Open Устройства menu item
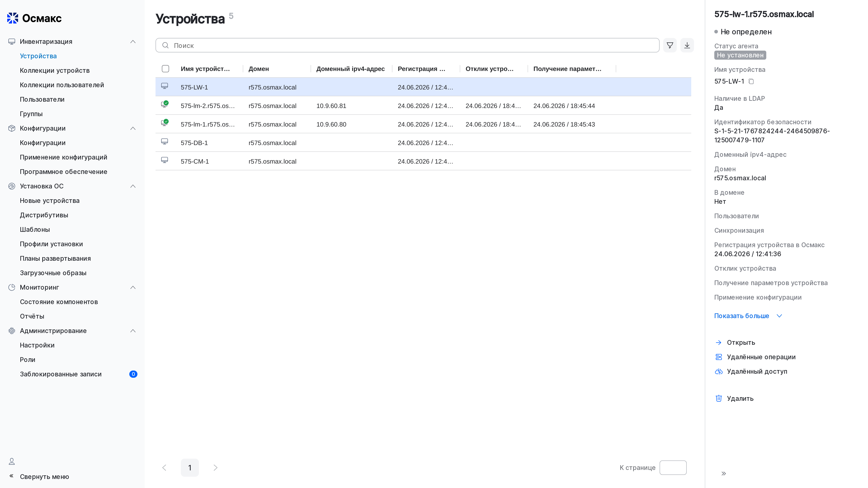The image size is (868, 488). [x=38, y=56]
